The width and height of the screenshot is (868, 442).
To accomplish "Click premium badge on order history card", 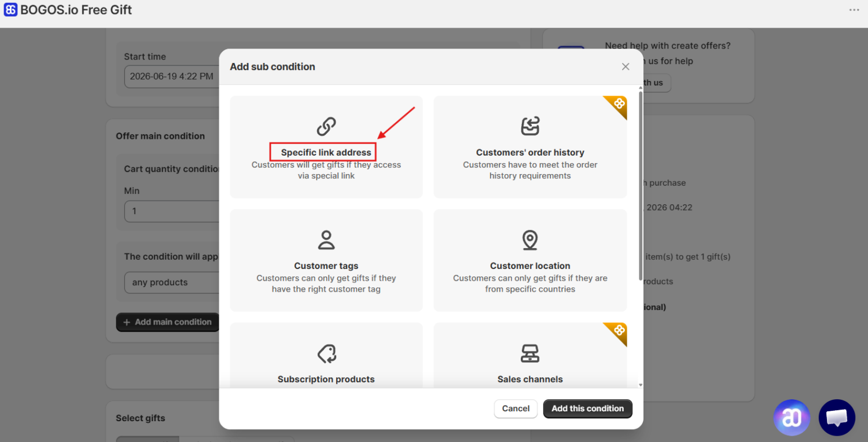I will click(619, 104).
